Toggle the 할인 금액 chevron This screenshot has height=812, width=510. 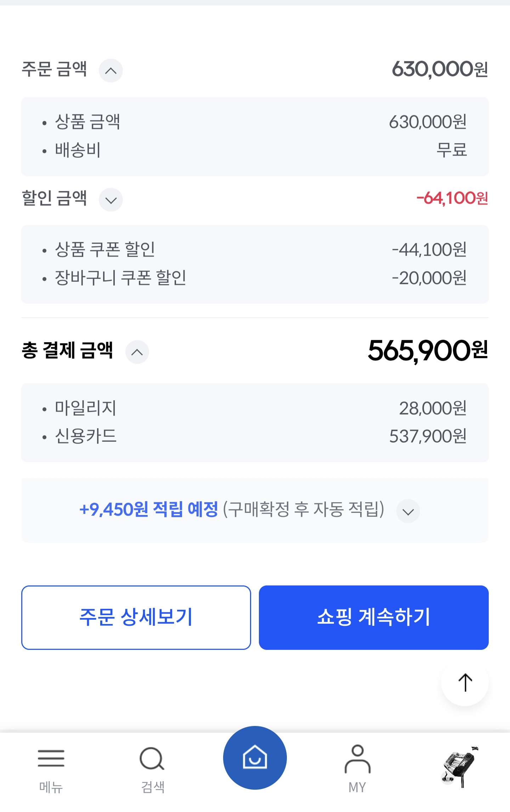pos(111,200)
